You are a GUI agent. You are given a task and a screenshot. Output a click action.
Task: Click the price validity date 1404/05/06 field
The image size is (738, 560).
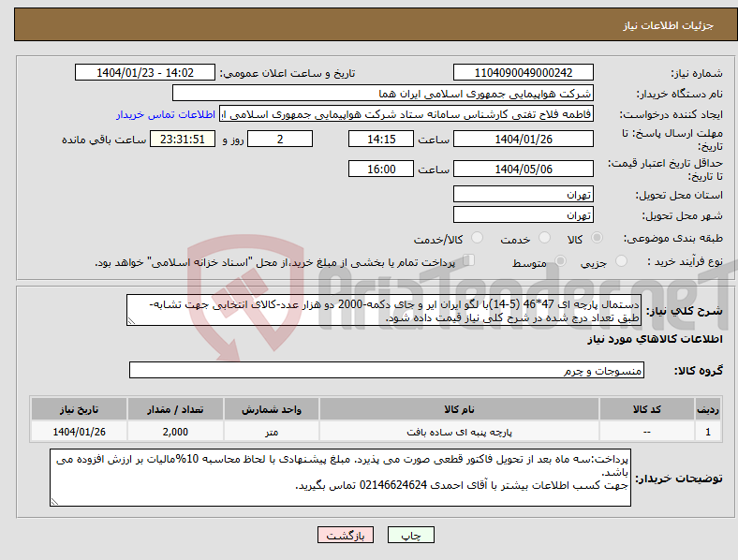[524, 169]
